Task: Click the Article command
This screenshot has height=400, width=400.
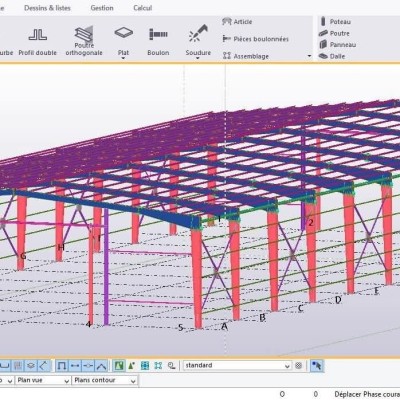Action: (x=237, y=22)
